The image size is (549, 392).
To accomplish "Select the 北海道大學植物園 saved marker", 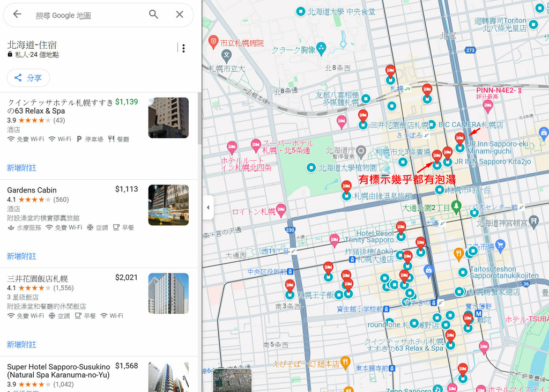I will pyautogui.click(x=311, y=167).
